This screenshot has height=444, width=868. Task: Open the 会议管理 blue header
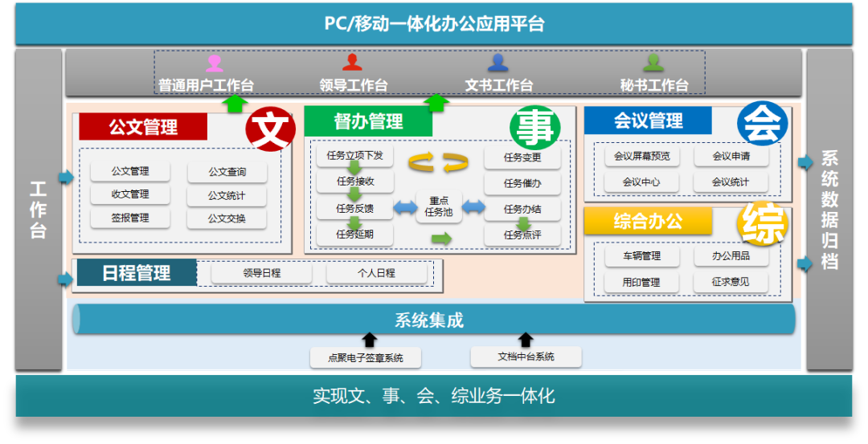648,120
